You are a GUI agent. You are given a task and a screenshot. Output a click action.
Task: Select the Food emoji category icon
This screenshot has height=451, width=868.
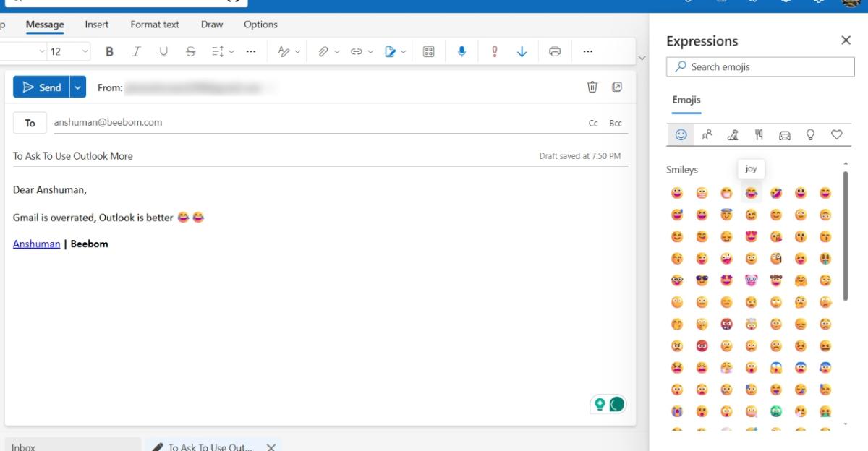click(x=759, y=134)
